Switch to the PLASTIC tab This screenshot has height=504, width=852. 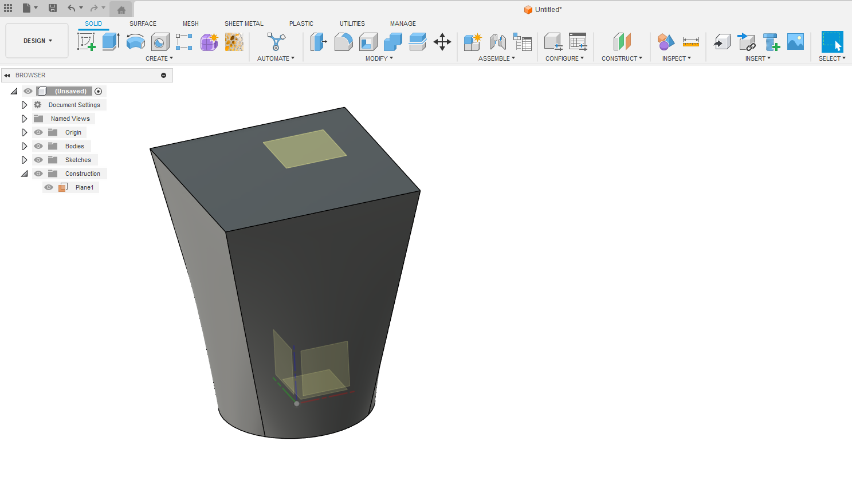pos(301,23)
